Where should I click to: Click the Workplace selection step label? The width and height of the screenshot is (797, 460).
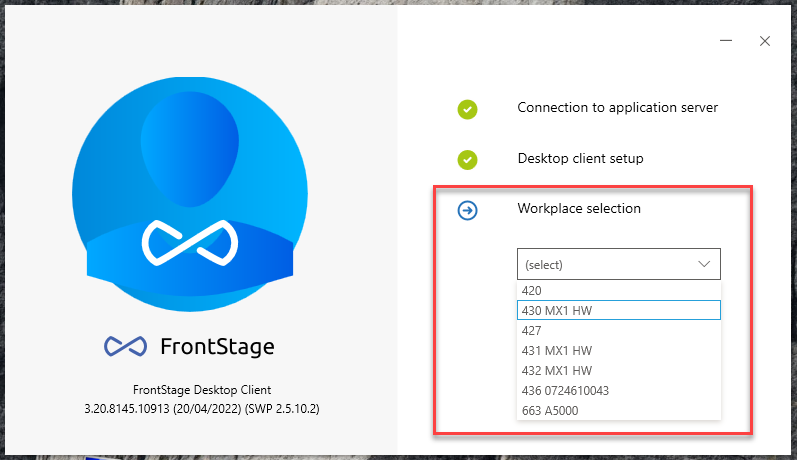tap(579, 208)
